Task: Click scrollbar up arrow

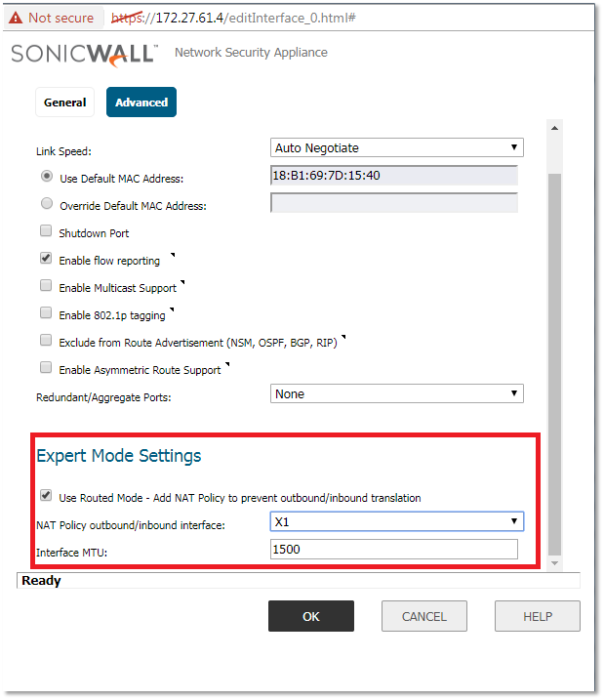Action: [x=555, y=128]
